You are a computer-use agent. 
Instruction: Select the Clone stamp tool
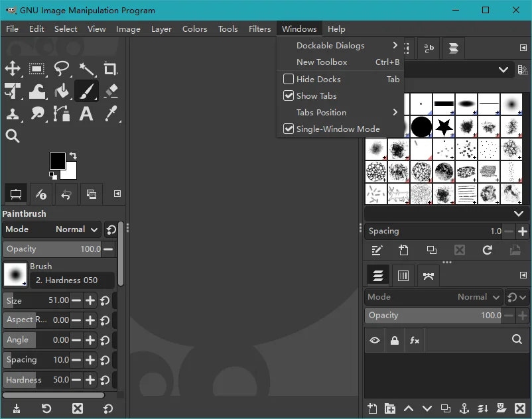[x=13, y=114]
